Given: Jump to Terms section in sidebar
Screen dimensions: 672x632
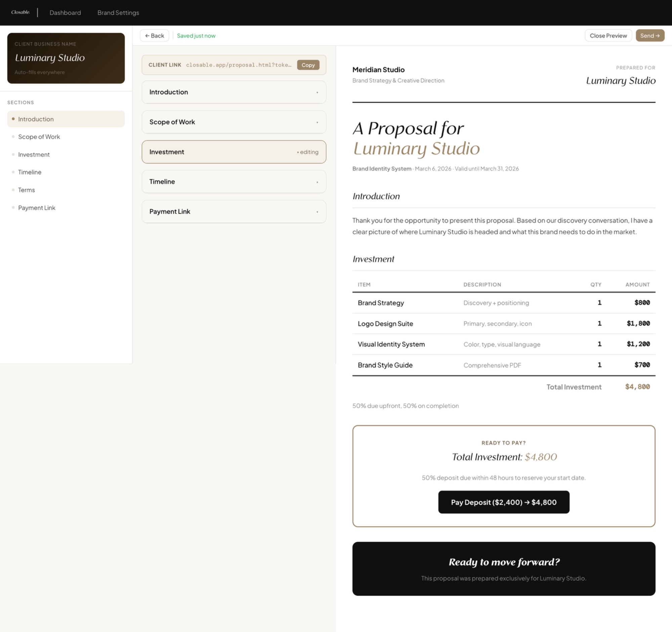Looking at the screenshot, I should pyautogui.click(x=26, y=190).
